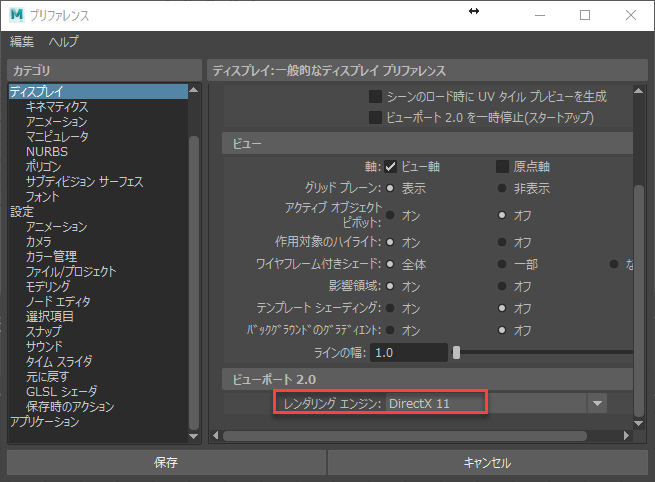655x482 pixels.
Task: Select ファイル/プロジェクト category
Action: pos(71,271)
